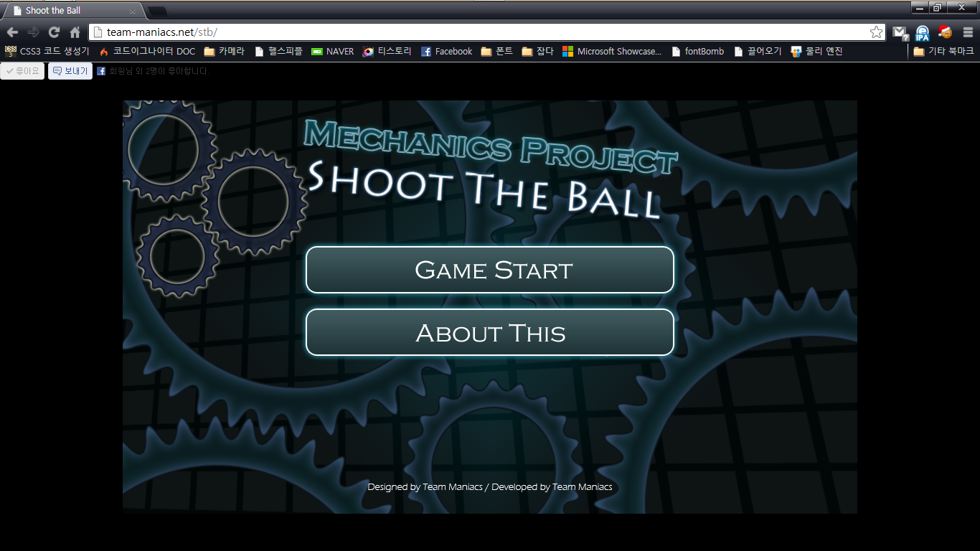Open the 끌어오기 bookmark
Screen dimensions: 980x551
pyautogui.click(x=758, y=52)
